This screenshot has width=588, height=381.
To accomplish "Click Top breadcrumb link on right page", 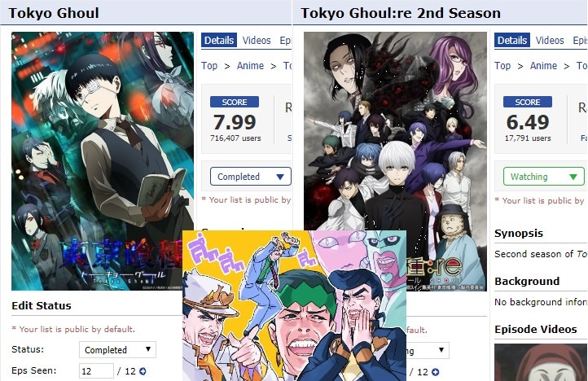I will tap(502, 66).
